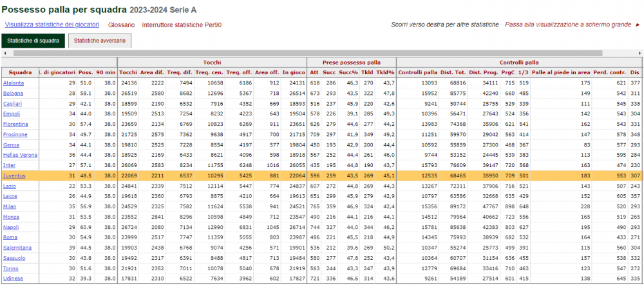
Task: Sort by Succ% column header
Action: (348, 72)
